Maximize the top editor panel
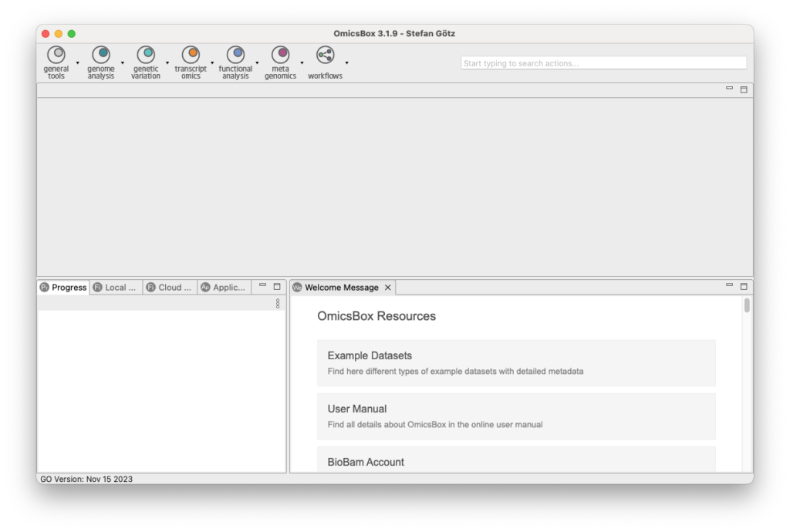Image resolution: width=790 pixels, height=532 pixels. point(744,89)
